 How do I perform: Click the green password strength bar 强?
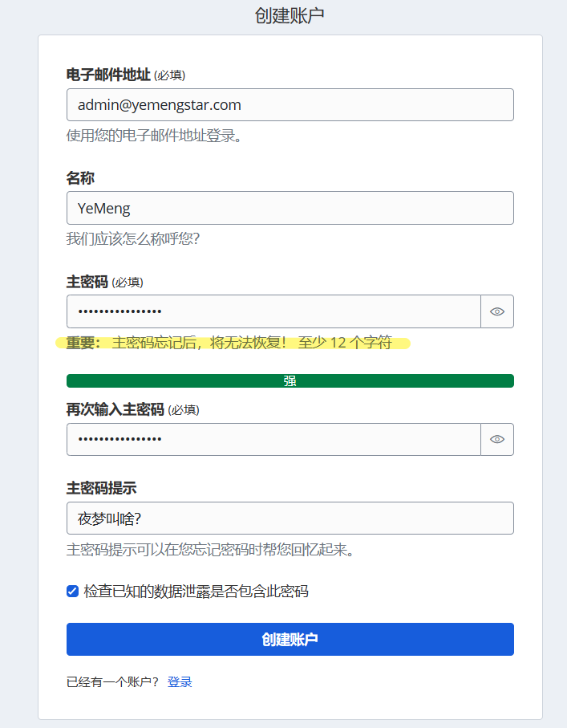click(290, 381)
